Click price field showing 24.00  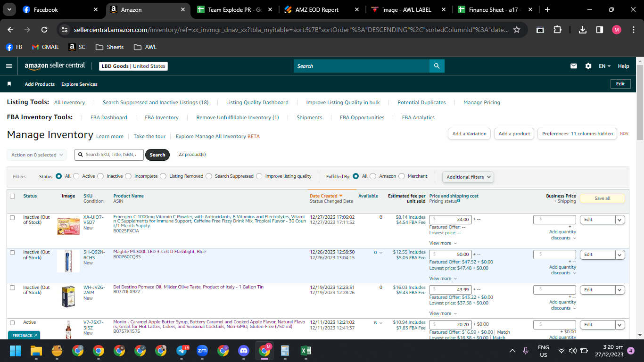[450, 220]
